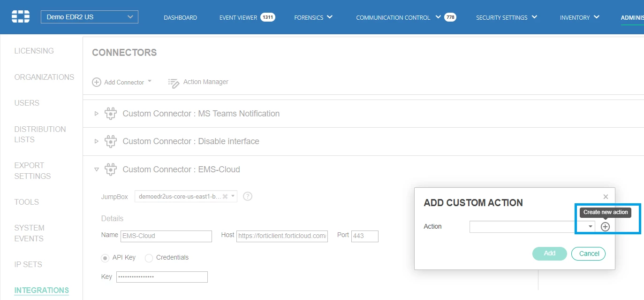Open the Forensics menu
The image size is (644, 300).
pos(309,17)
